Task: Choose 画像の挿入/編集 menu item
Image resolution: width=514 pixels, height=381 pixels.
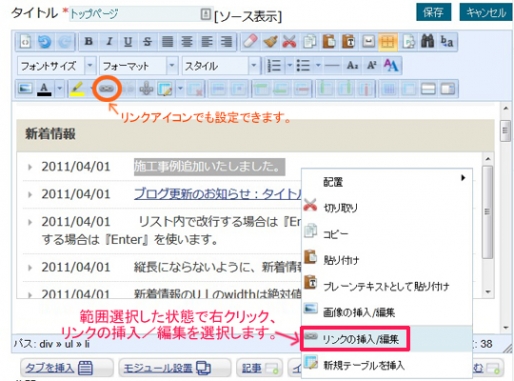Action: [387, 312]
